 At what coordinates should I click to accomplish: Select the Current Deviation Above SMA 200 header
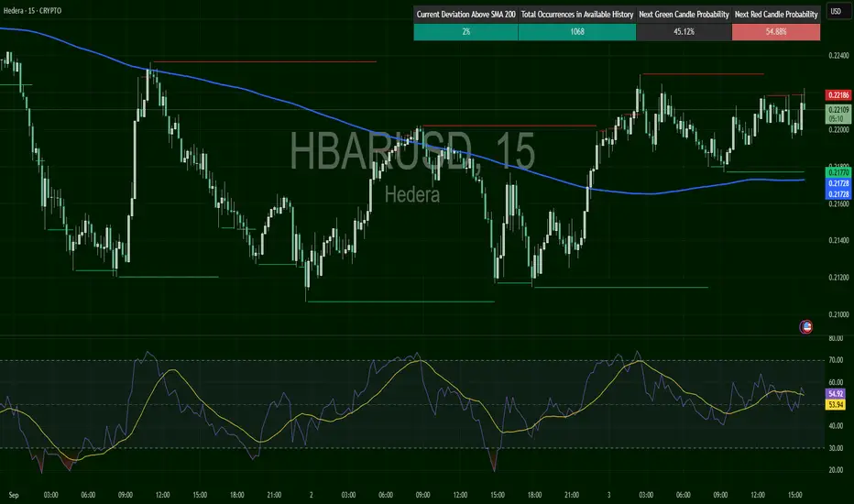tap(465, 15)
